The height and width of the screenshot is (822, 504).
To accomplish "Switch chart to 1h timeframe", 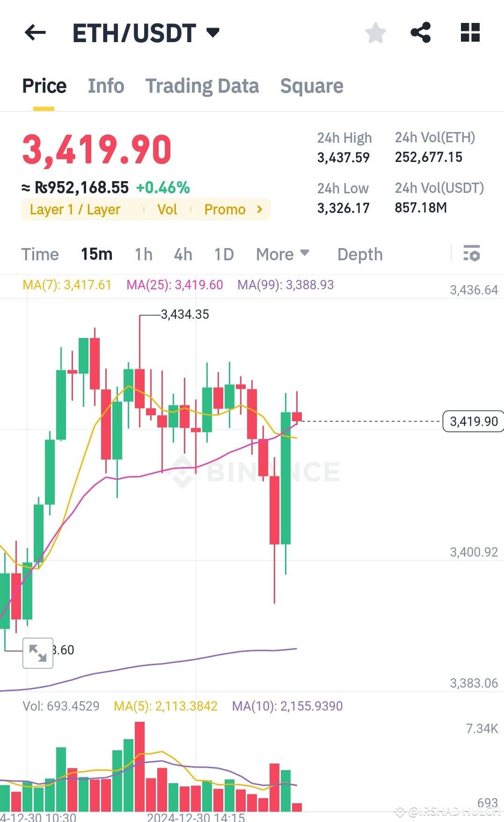I will (x=143, y=254).
